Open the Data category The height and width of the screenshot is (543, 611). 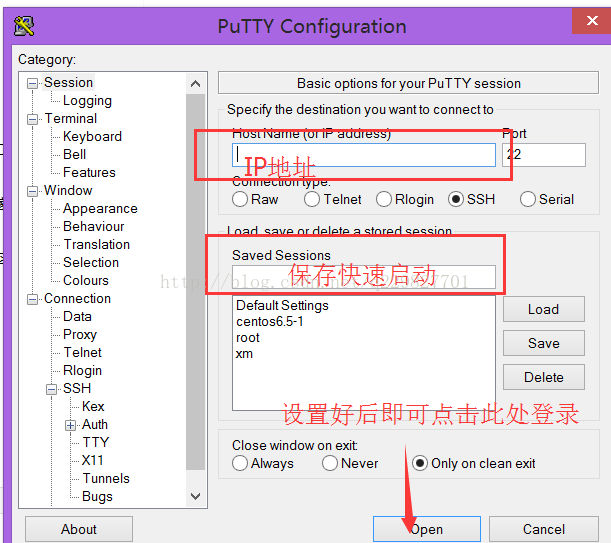click(77, 317)
